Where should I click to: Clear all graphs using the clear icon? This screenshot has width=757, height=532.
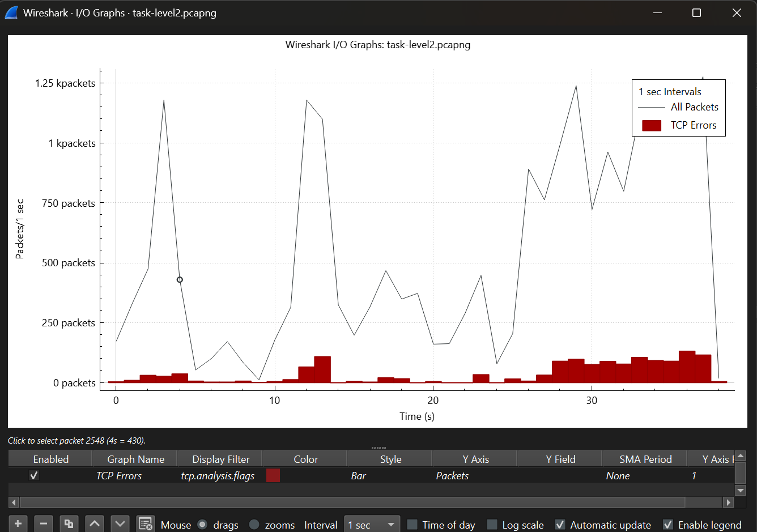coord(146,524)
